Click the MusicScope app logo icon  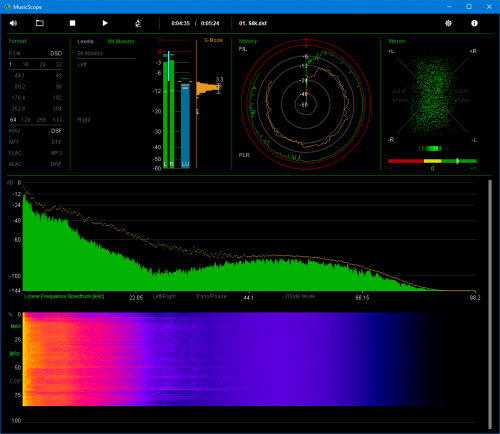click(x=7, y=7)
